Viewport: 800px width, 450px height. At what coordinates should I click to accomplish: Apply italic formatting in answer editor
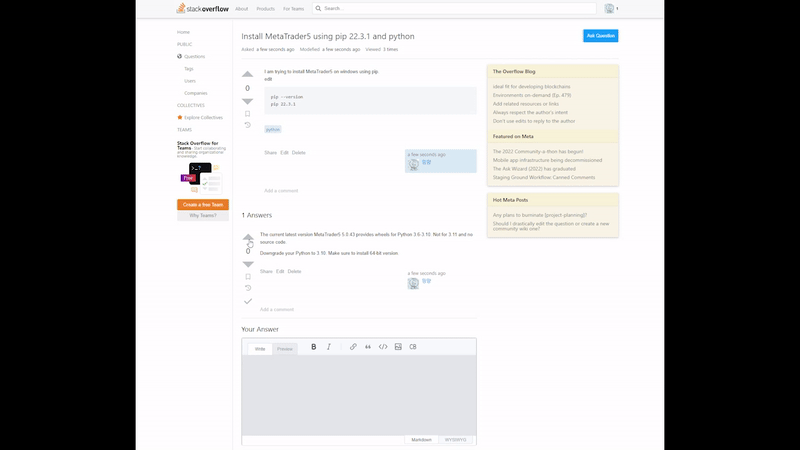tap(329, 347)
